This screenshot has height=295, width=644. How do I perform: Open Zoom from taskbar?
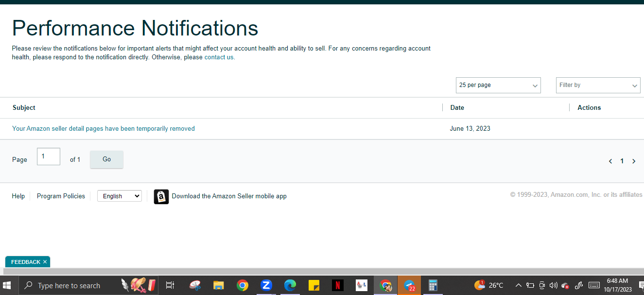click(x=266, y=285)
